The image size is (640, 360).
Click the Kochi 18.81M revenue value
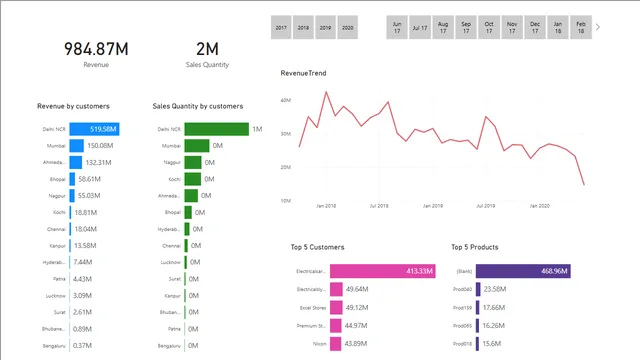pos(86,213)
